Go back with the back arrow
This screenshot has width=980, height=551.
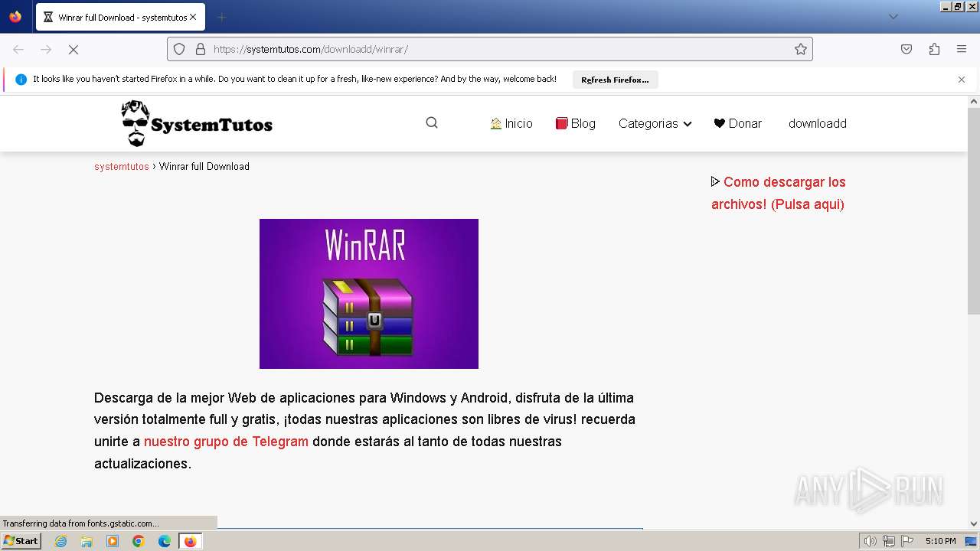pos(18,49)
